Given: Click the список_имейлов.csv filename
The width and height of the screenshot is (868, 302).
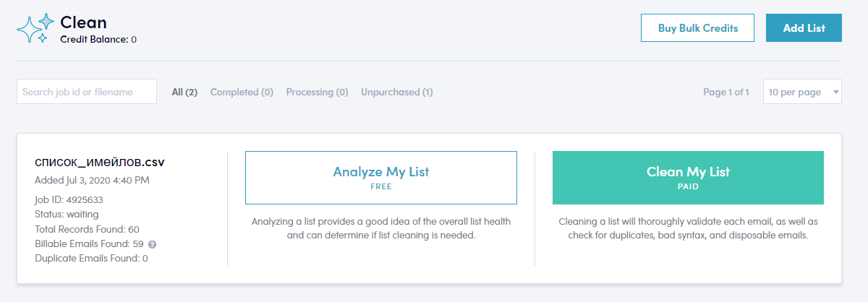Looking at the screenshot, I should [100, 163].
